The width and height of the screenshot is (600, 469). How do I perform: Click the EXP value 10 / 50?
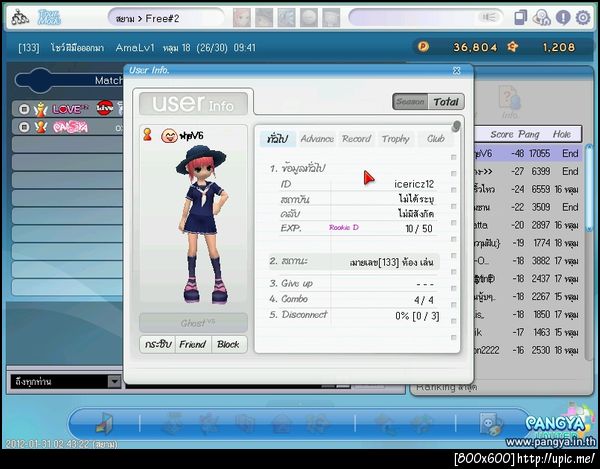[x=419, y=229]
